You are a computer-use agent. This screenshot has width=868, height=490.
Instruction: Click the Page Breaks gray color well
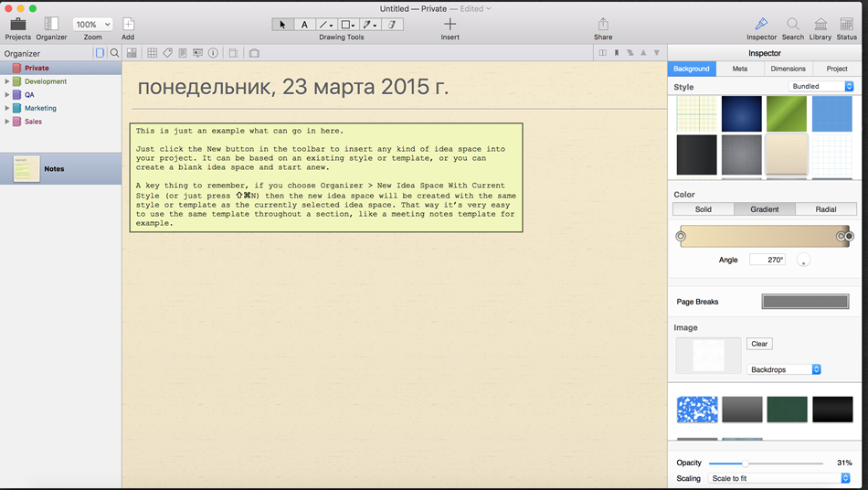point(805,302)
